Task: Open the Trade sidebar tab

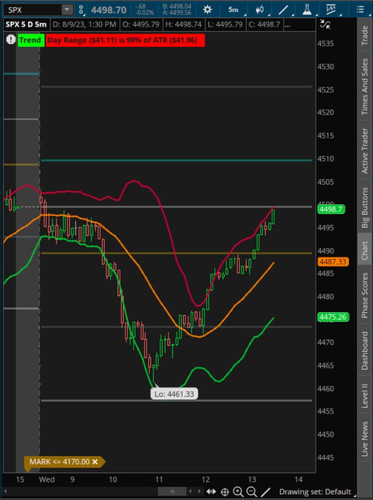Action: (x=365, y=35)
